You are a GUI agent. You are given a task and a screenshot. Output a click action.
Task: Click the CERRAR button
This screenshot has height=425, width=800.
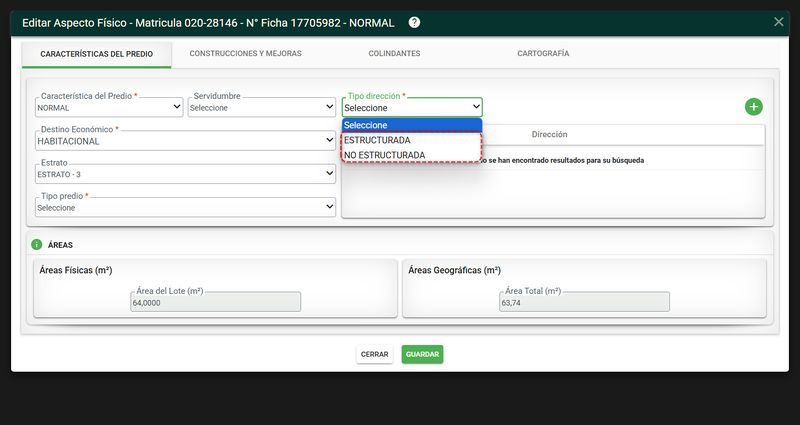pos(374,354)
